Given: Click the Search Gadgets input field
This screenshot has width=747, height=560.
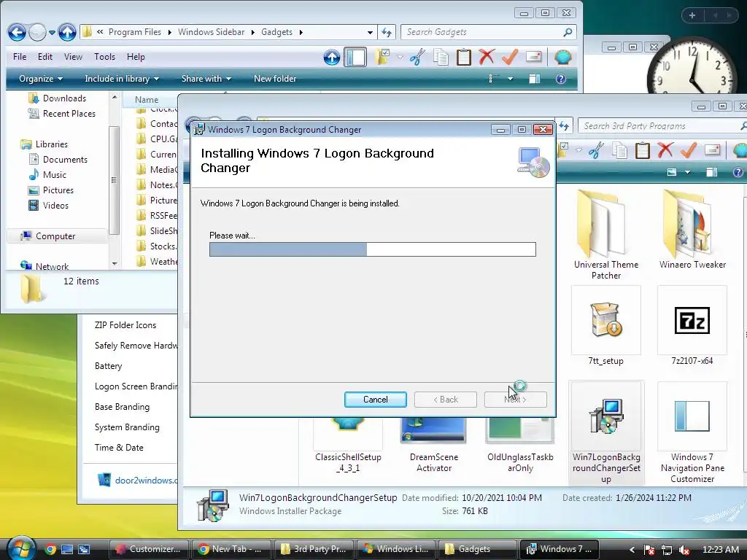Looking at the screenshot, I should (x=488, y=32).
